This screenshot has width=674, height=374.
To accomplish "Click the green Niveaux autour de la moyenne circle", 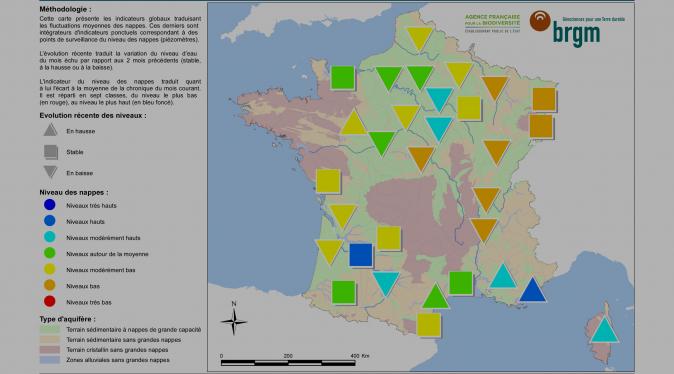I will click(x=49, y=253).
